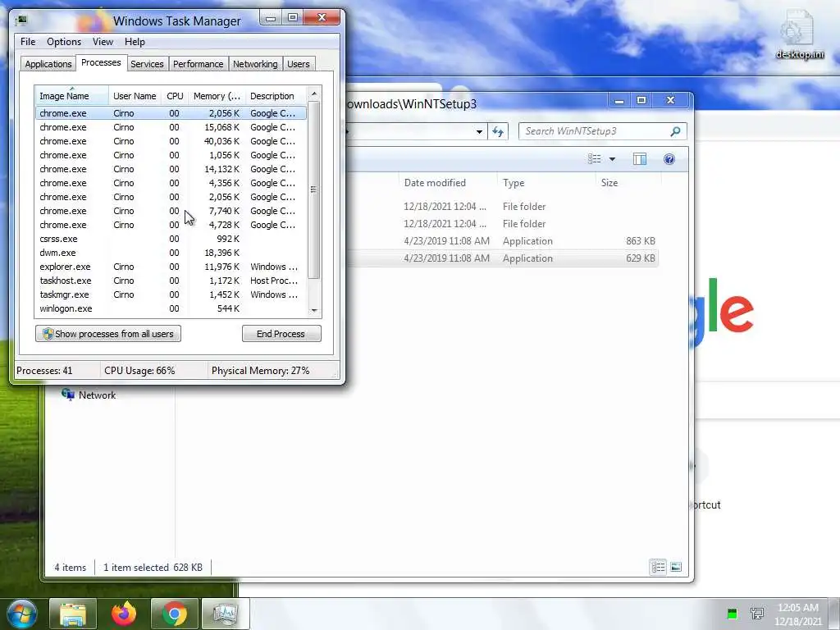
Task: Click the taskbar clock showing 12:05 AM
Action: click(797, 614)
